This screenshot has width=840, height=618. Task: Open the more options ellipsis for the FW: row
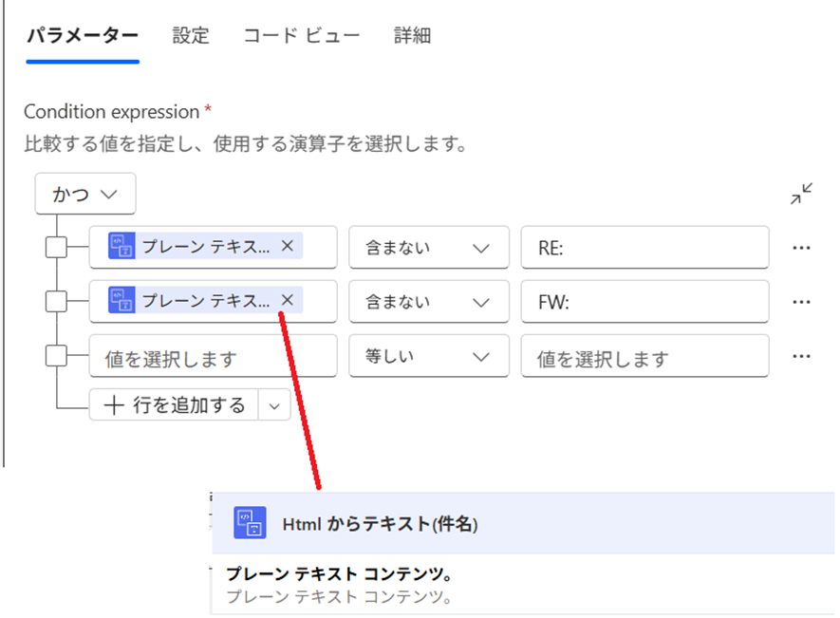pyautogui.click(x=801, y=302)
